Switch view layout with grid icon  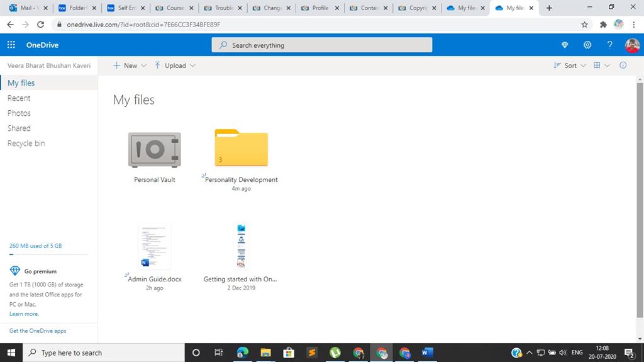point(597,65)
